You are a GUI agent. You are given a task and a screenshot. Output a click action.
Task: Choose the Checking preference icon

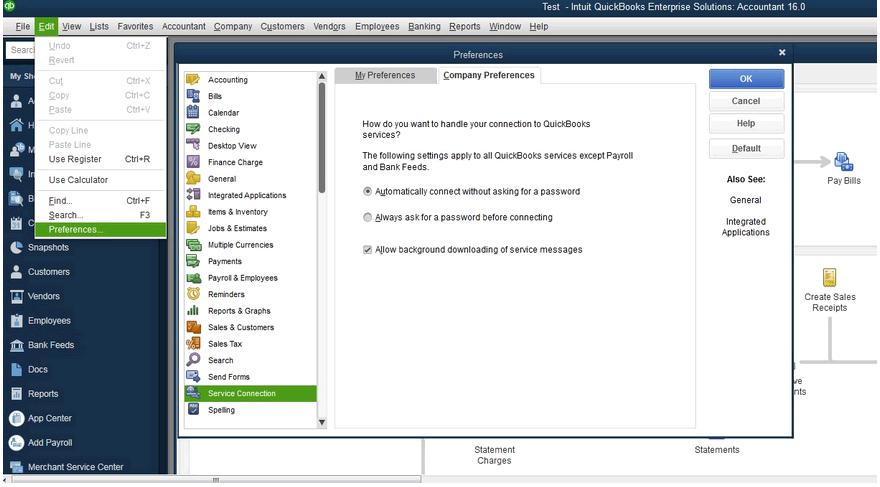click(193, 129)
